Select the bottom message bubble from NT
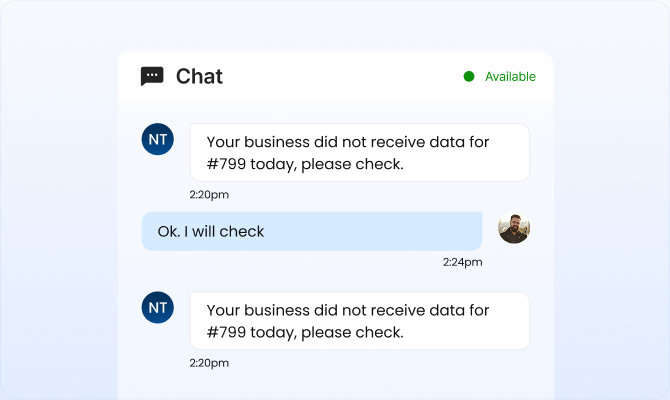The image size is (670, 400). click(x=360, y=320)
